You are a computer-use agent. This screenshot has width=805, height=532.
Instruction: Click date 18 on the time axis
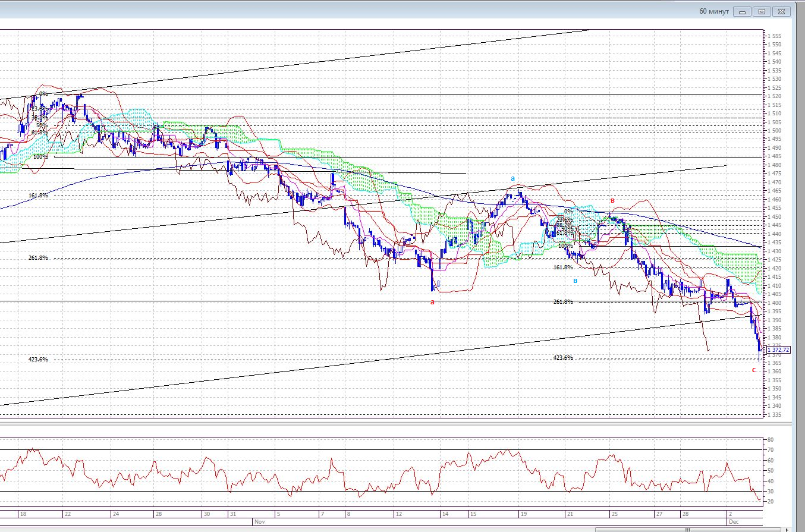23,514
